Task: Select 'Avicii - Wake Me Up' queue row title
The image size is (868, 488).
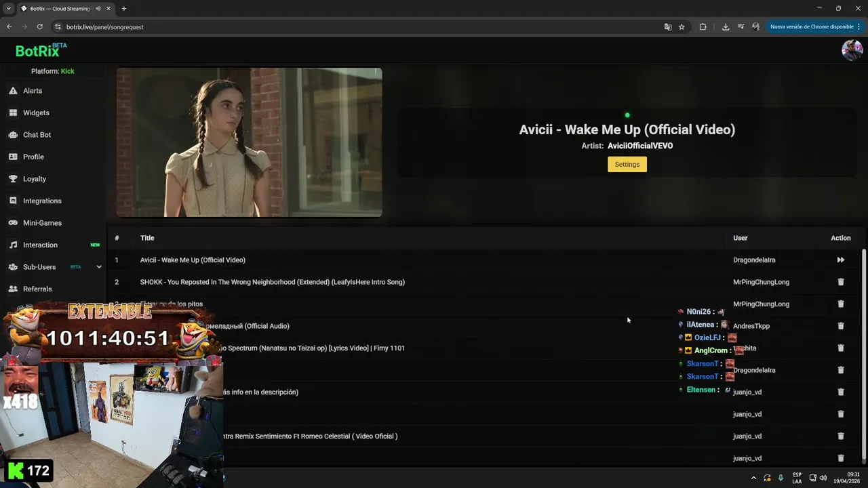Action: 193,260
